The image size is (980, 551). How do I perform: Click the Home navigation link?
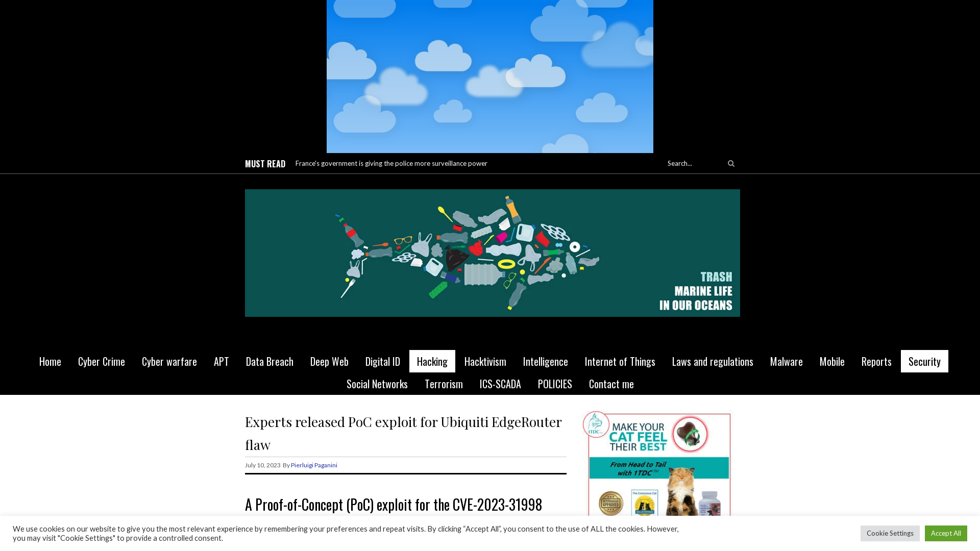(x=50, y=361)
